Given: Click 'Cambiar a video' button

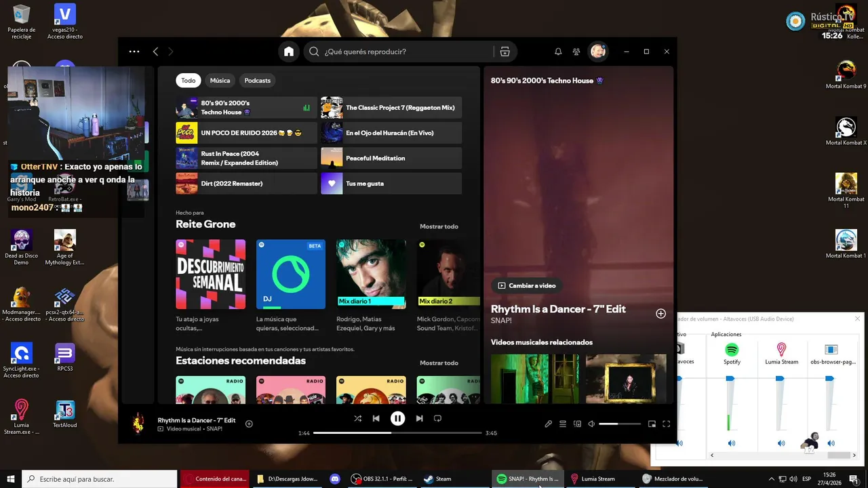Looking at the screenshot, I should pyautogui.click(x=527, y=285).
